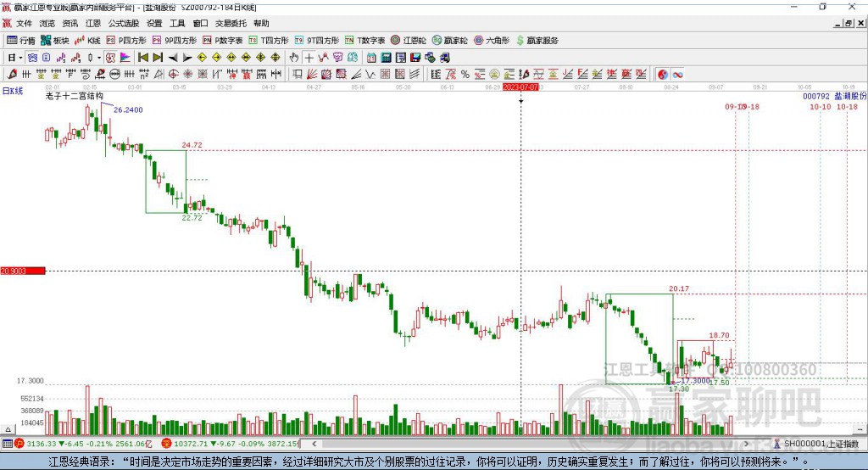Screen dimensions: 868x470
Task: Open the P四方形 tool
Action: tap(126, 41)
